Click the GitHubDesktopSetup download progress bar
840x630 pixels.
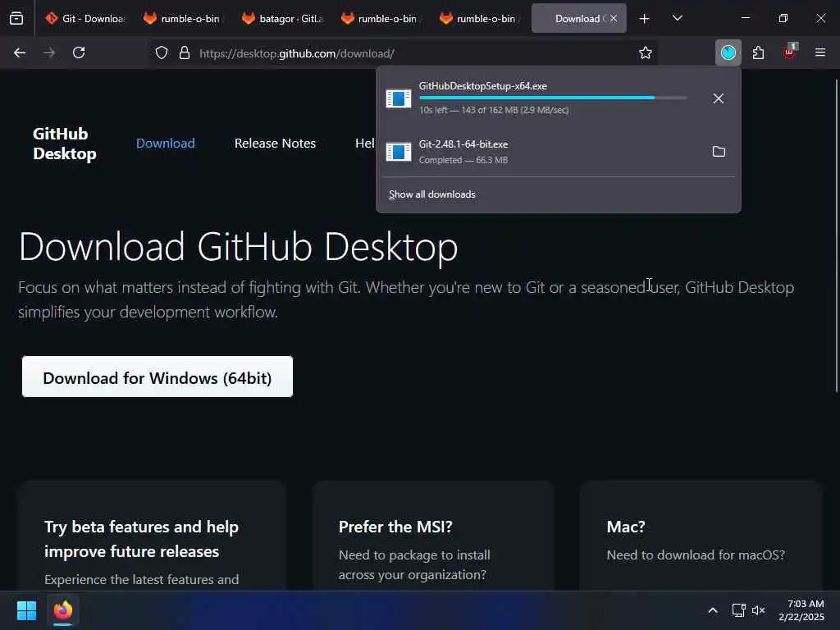[x=552, y=98]
